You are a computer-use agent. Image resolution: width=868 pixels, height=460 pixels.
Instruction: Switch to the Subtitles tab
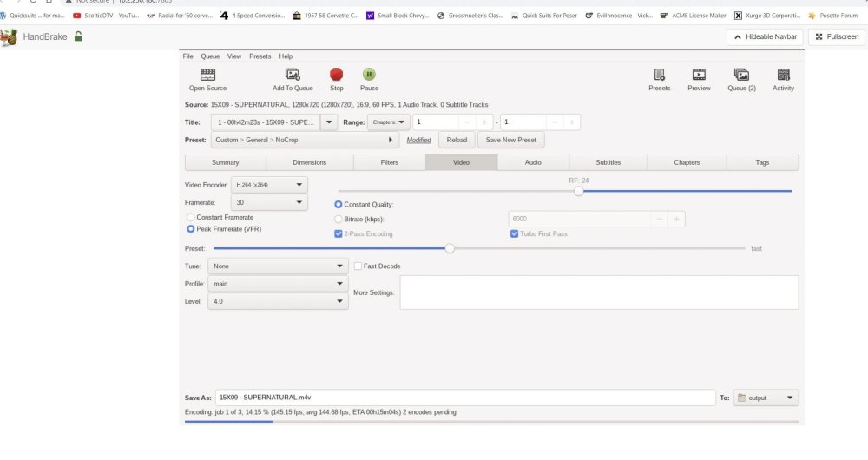pos(608,162)
